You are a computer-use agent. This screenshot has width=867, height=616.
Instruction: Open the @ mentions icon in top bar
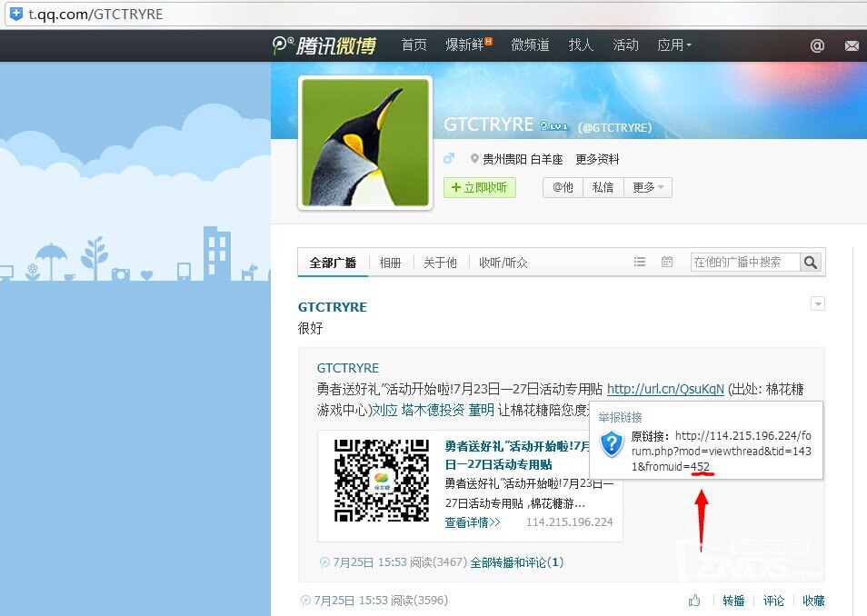(817, 45)
